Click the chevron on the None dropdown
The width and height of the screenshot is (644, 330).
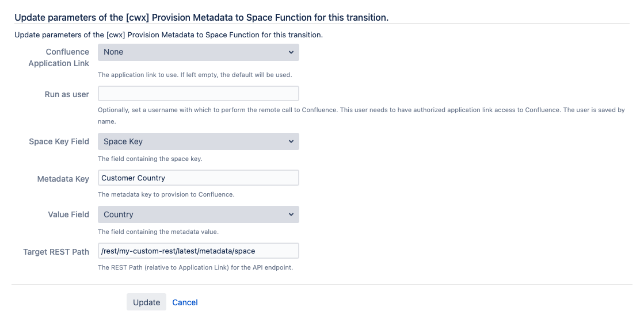click(291, 52)
